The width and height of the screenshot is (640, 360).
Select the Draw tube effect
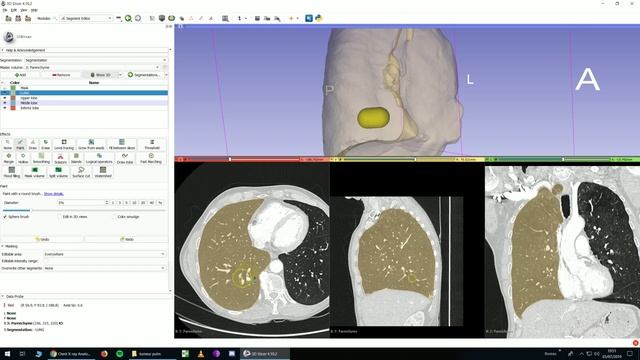[x=125, y=158]
